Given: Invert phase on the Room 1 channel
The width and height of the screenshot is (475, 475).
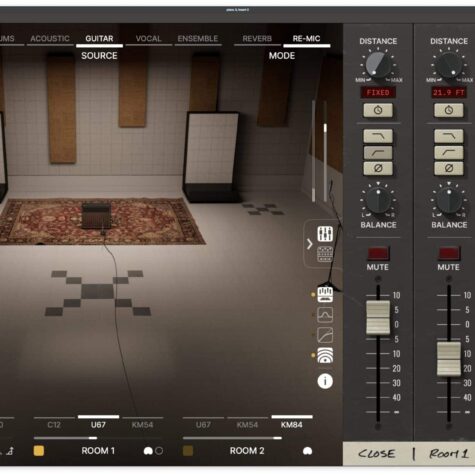Looking at the screenshot, I should click(449, 168).
